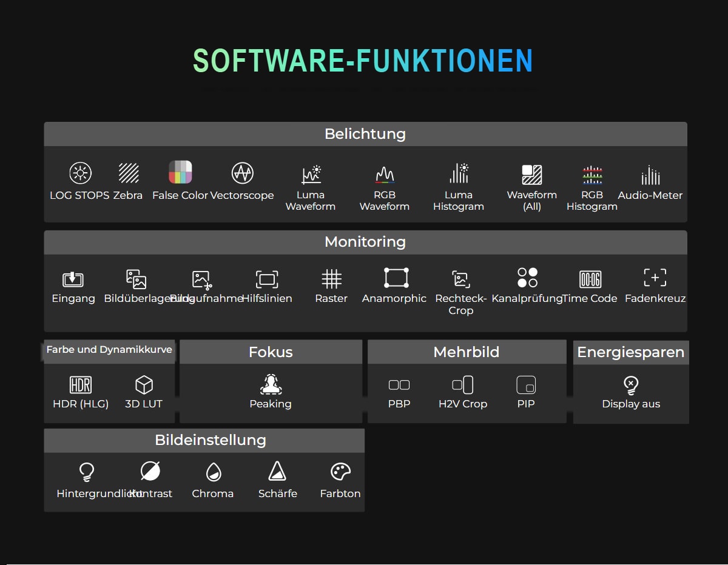
Task: Click the "Chroma" label text
Action: pyautogui.click(x=212, y=493)
